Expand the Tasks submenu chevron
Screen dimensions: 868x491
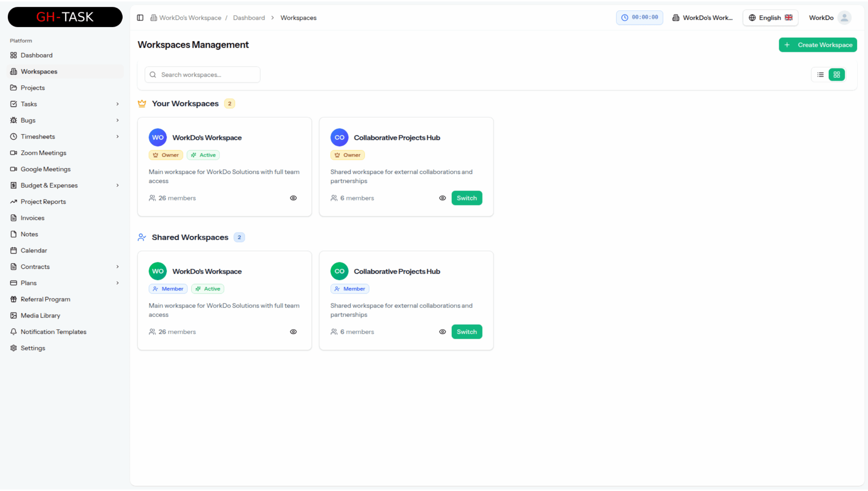point(118,104)
